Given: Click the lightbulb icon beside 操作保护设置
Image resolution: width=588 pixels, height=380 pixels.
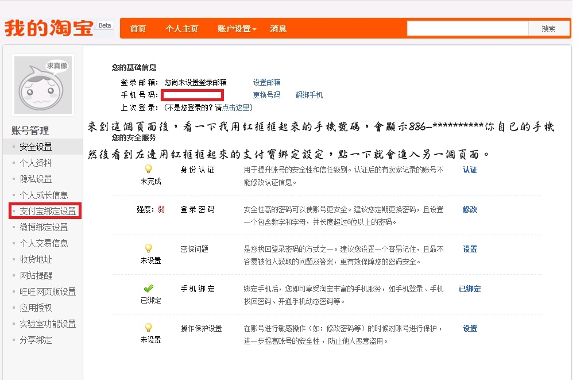Looking at the screenshot, I should [148, 328].
